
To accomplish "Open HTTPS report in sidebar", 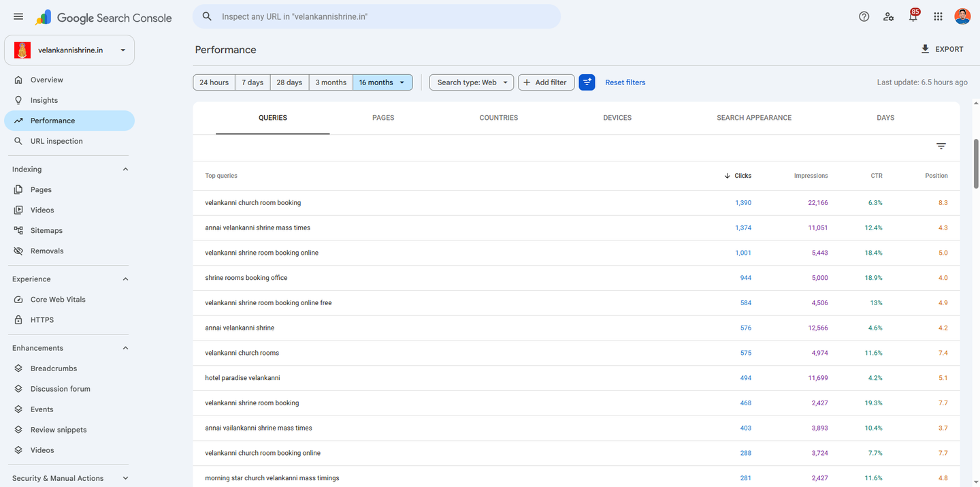I will (69, 319).
